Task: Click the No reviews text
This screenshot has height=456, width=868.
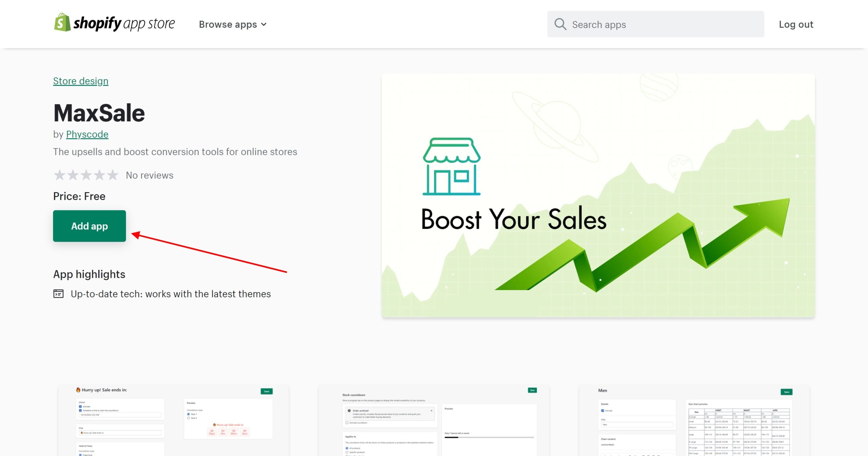Action: [150, 175]
